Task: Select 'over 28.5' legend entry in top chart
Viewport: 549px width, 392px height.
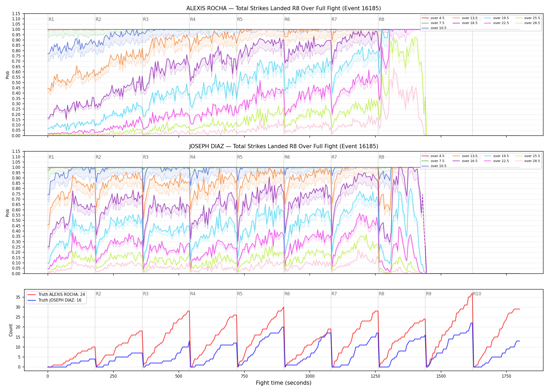Action: click(x=528, y=23)
